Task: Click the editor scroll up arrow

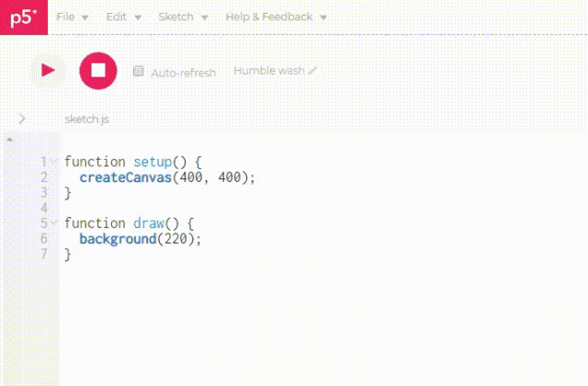Action: [9, 139]
